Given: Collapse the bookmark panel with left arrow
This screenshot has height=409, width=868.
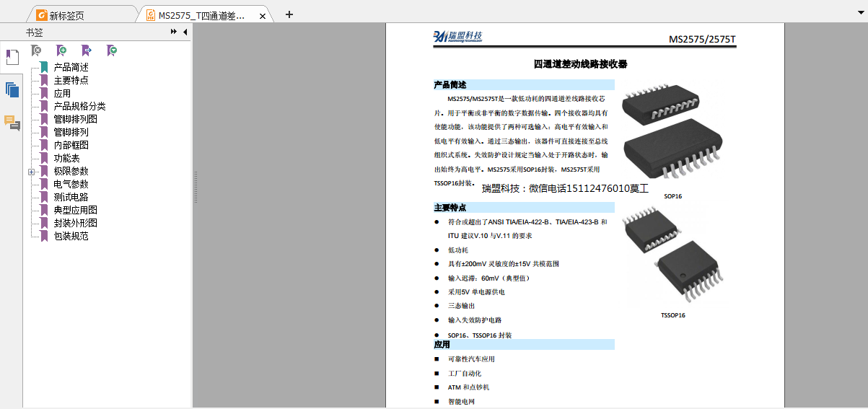Looking at the screenshot, I should [x=185, y=32].
